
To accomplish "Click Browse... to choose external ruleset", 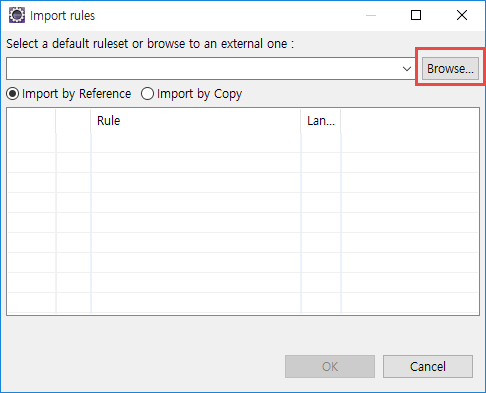I will click(x=450, y=69).
